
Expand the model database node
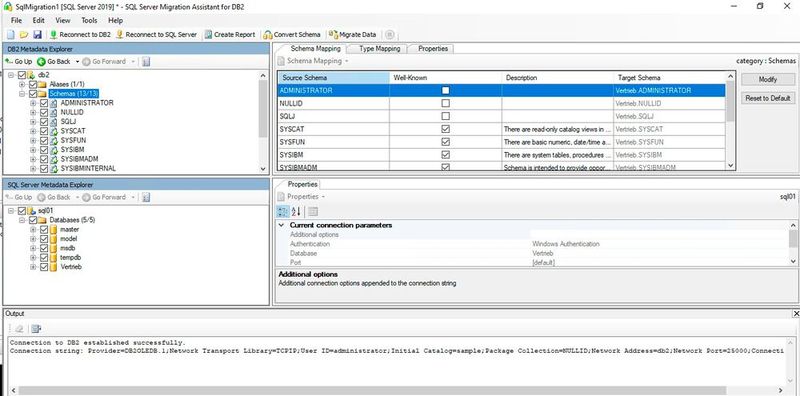coord(33,239)
